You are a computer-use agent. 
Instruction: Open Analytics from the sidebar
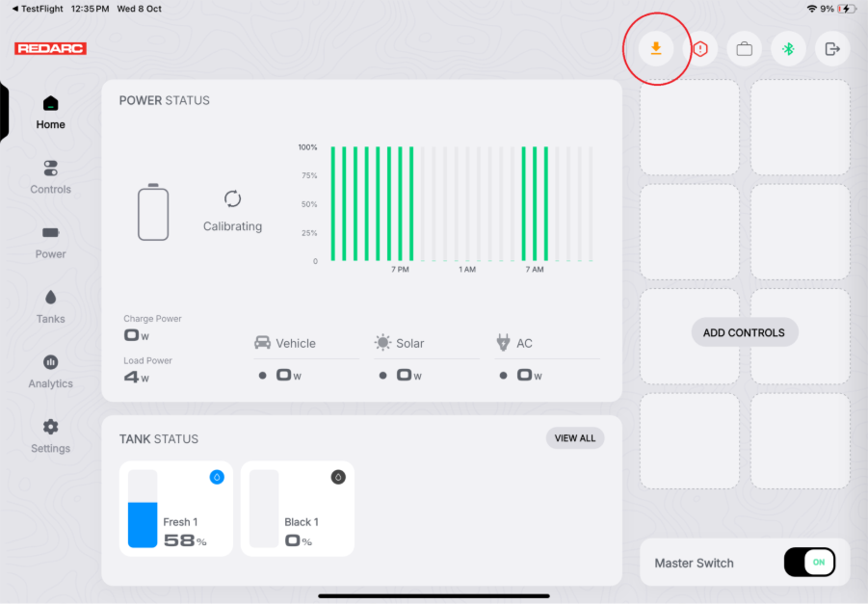pyautogui.click(x=50, y=369)
